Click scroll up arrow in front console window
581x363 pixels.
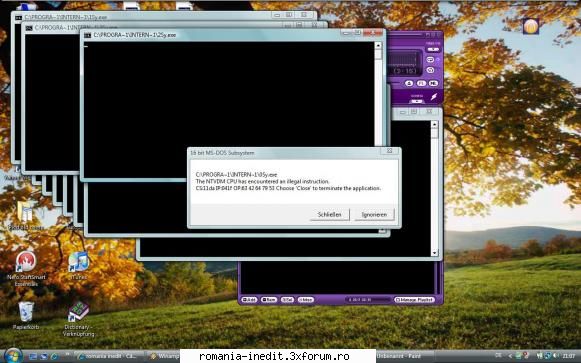pos(378,46)
